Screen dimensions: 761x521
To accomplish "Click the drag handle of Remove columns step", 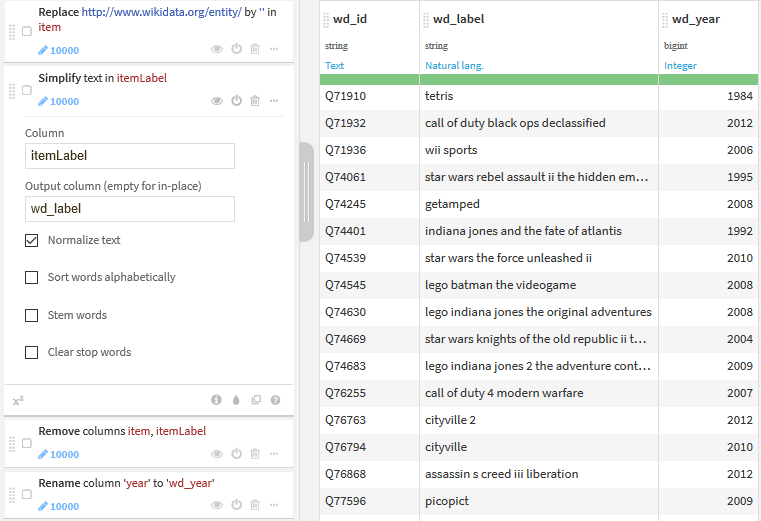I will [12, 444].
